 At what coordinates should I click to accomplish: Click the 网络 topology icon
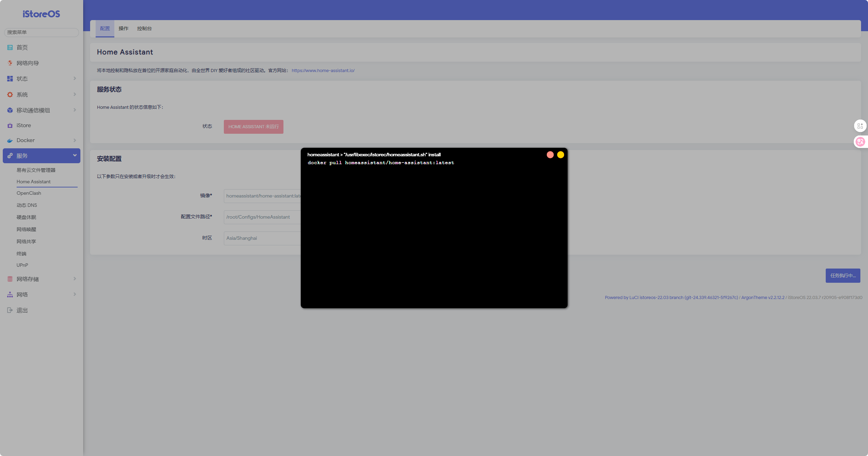(10, 295)
